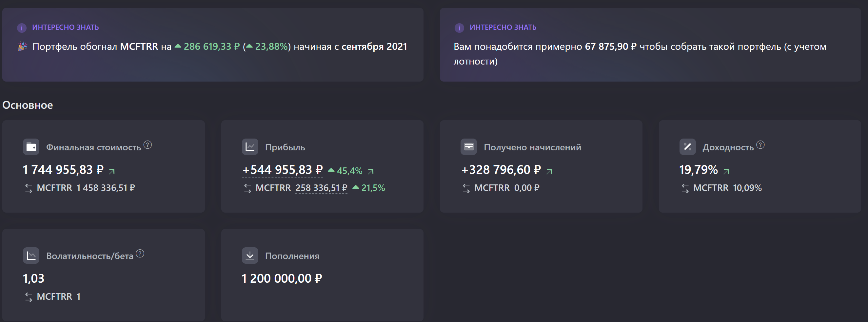Click the percent icon next to Доходность

687,147
